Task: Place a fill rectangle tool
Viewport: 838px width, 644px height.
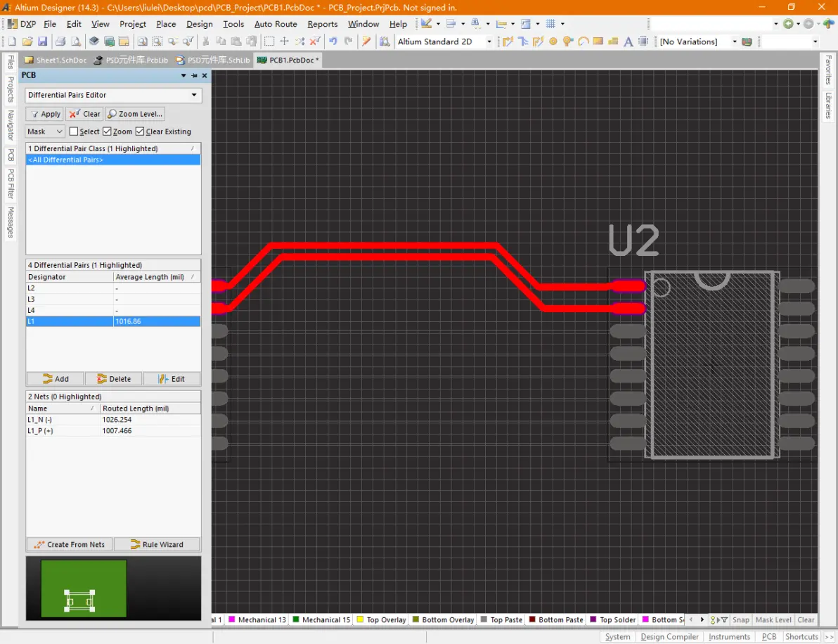Action: coord(598,41)
